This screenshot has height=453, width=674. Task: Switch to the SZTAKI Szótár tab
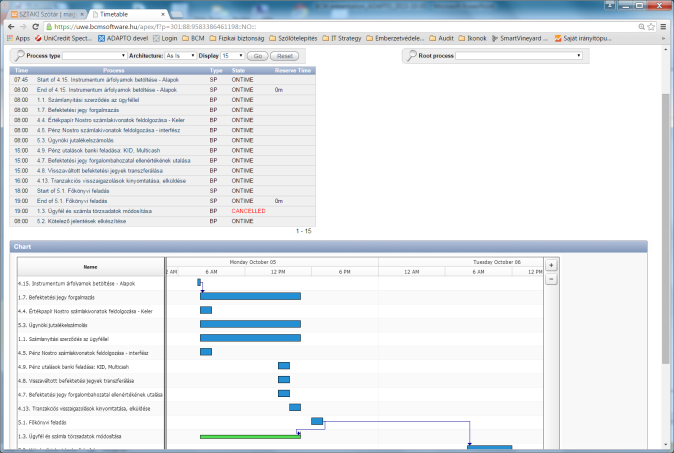pyautogui.click(x=47, y=14)
